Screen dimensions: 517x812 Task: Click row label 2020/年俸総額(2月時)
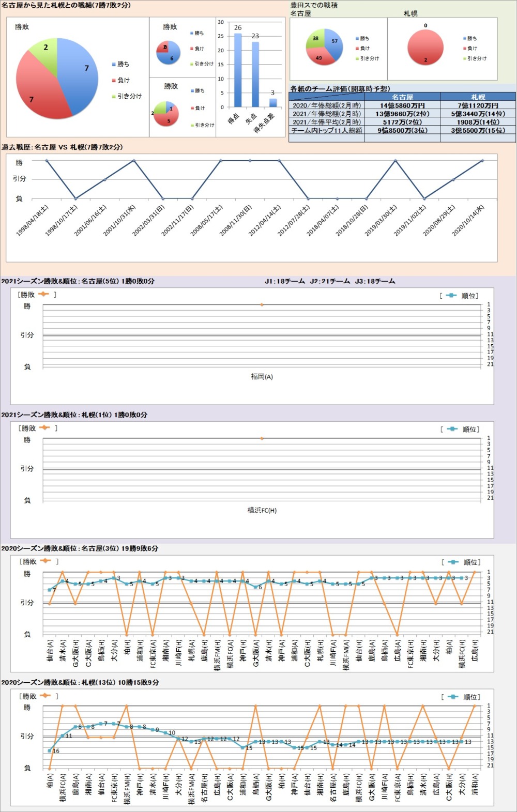(327, 105)
